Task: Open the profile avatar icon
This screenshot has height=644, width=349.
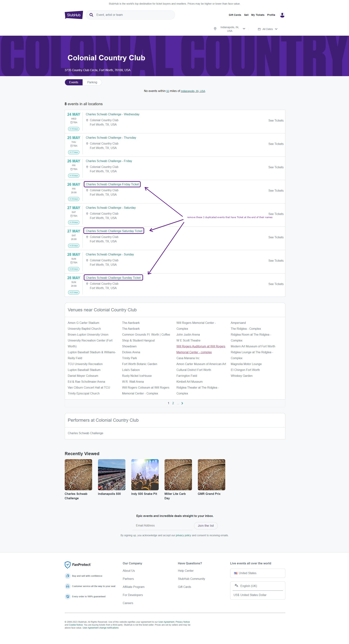Action: pos(282,15)
